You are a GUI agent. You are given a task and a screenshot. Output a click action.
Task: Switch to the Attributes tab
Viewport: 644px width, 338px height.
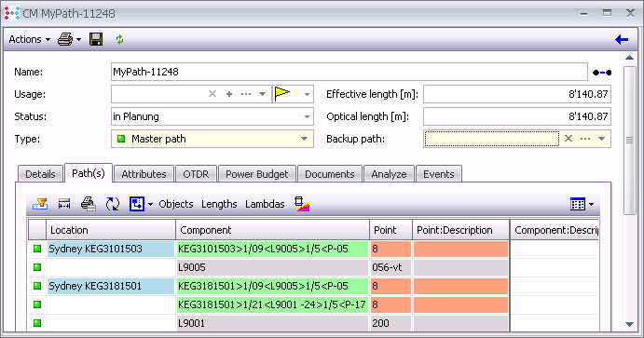point(144,174)
